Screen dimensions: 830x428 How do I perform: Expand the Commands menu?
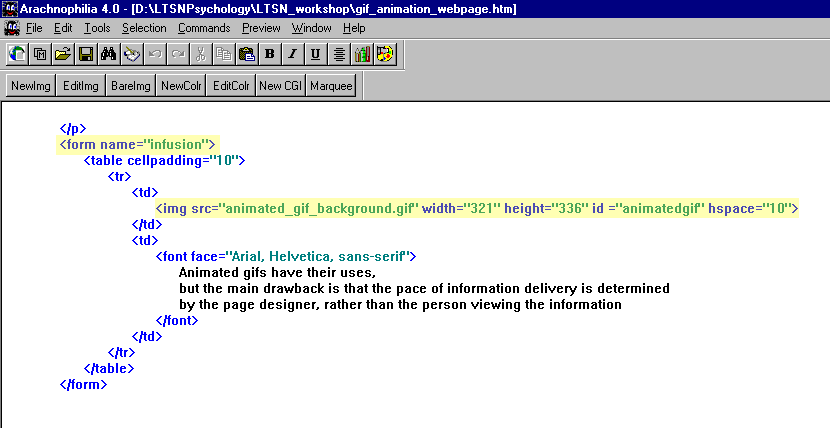[204, 28]
